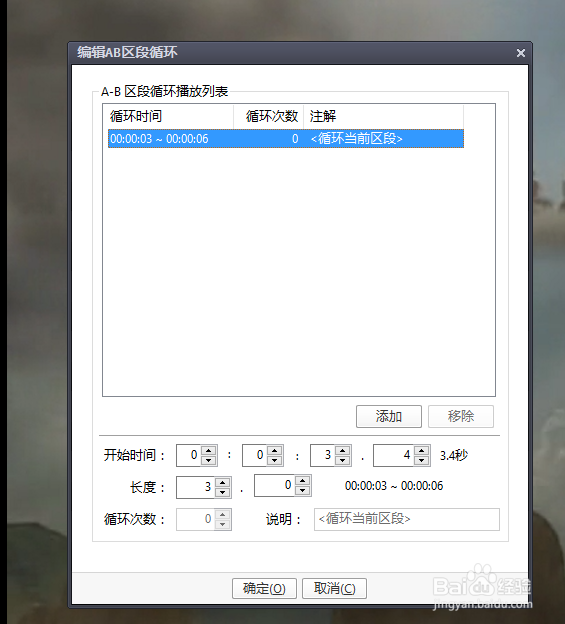
Task: Increase the 长度 seconds value
Action: tap(222, 482)
